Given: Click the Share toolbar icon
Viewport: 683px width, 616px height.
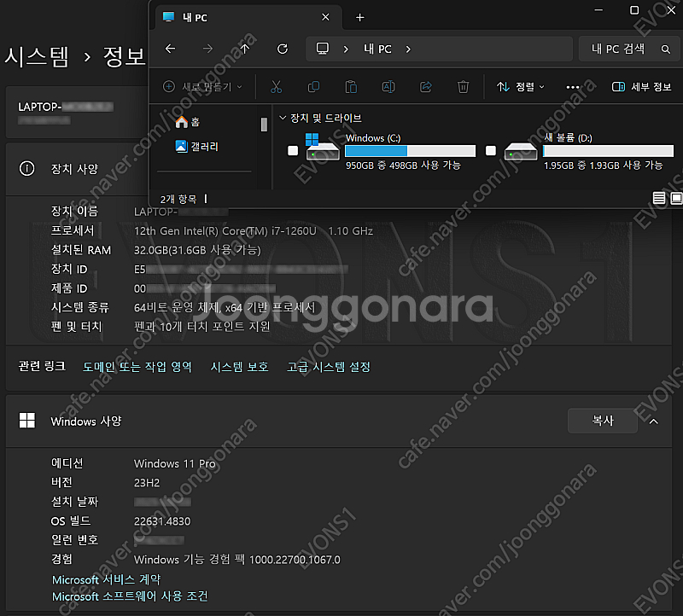Looking at the screenshot, I should (x=426, y=87).
